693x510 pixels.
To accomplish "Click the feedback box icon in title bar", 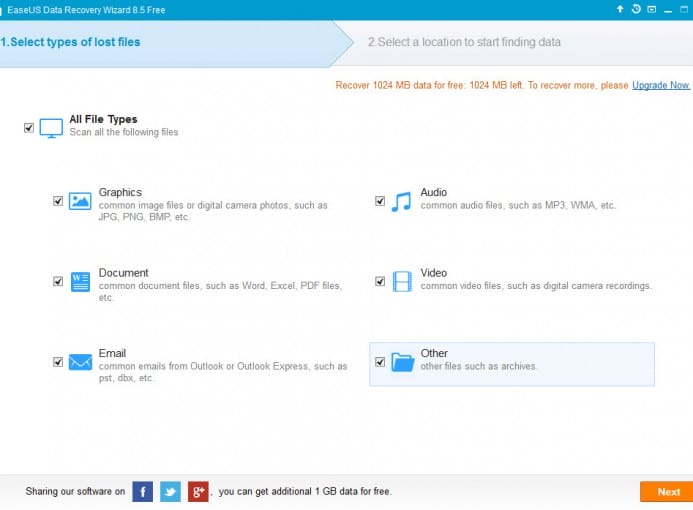I will (x=651, y=9).
